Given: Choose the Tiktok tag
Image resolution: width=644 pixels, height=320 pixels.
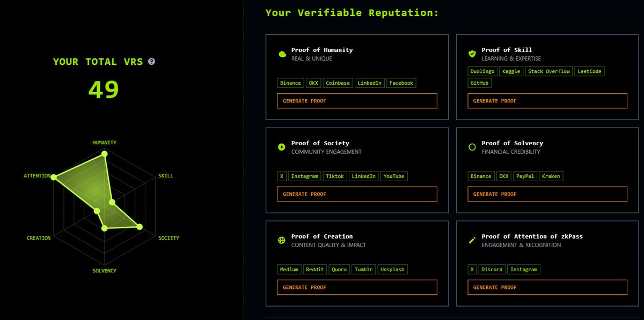Looking at the screenshot, I should tap(335, 176).
